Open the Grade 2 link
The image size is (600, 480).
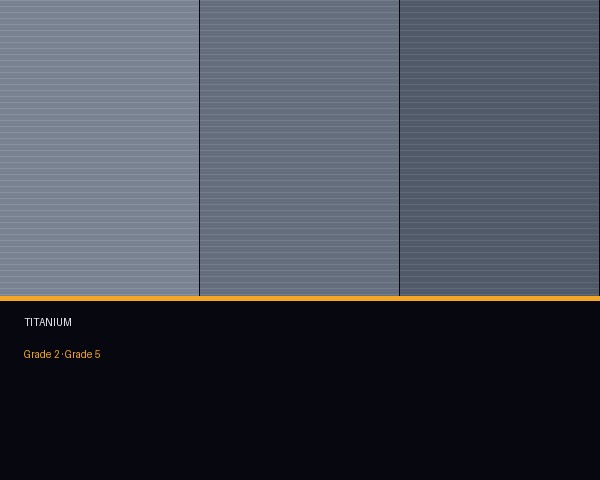42,355
